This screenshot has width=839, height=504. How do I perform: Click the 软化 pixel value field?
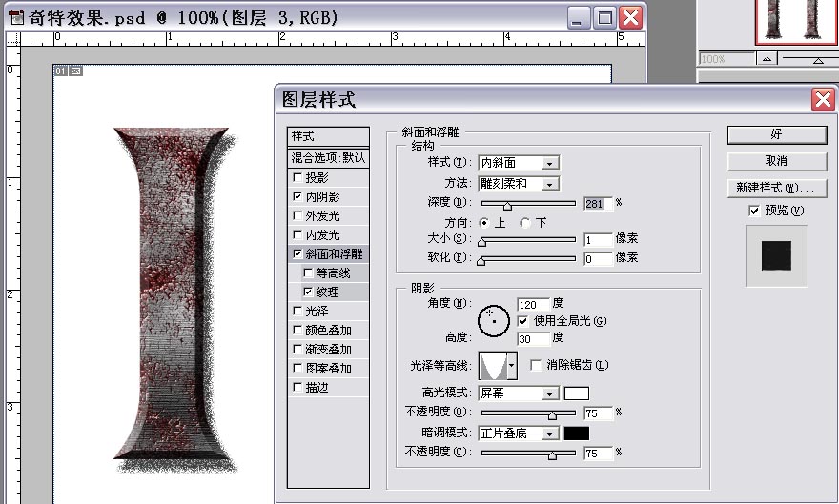[x=598, y=259]
